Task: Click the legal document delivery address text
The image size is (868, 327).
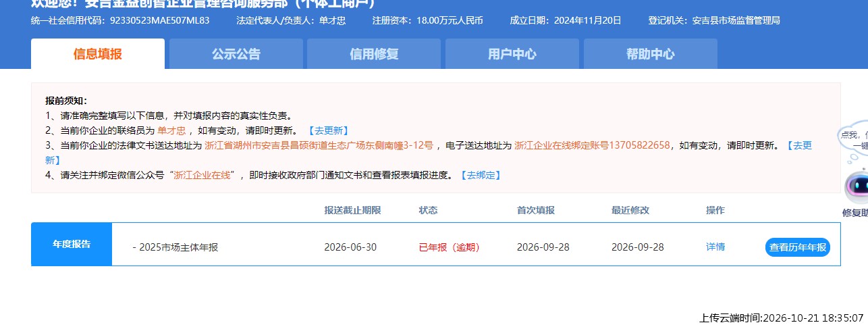Action: (319, 145)
